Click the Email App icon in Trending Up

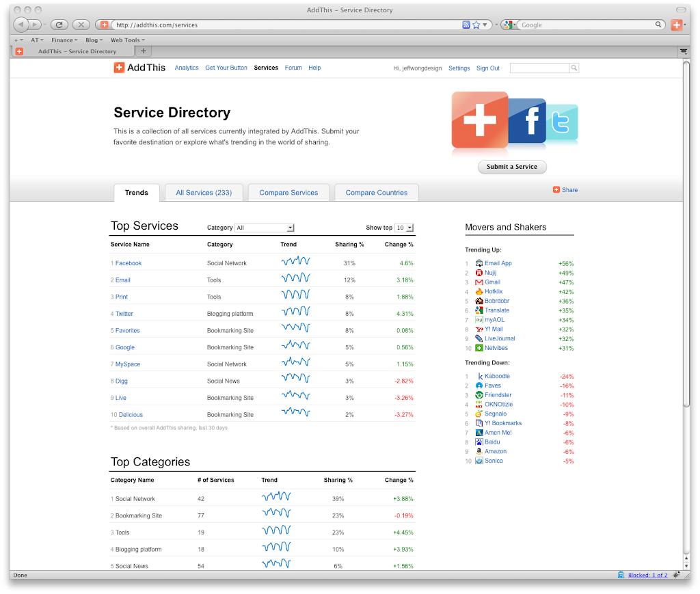479,263
